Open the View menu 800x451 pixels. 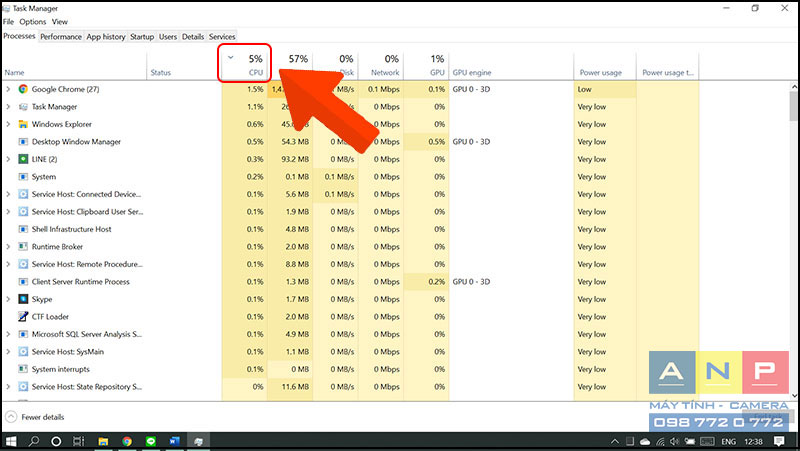coord(59,22)
